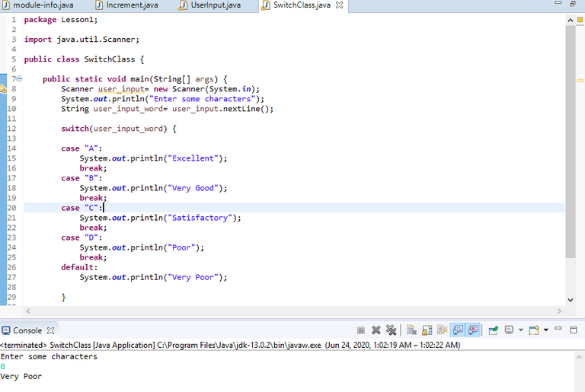
Task: Click the green 'G' input in console
Action: tap(2, 367)
